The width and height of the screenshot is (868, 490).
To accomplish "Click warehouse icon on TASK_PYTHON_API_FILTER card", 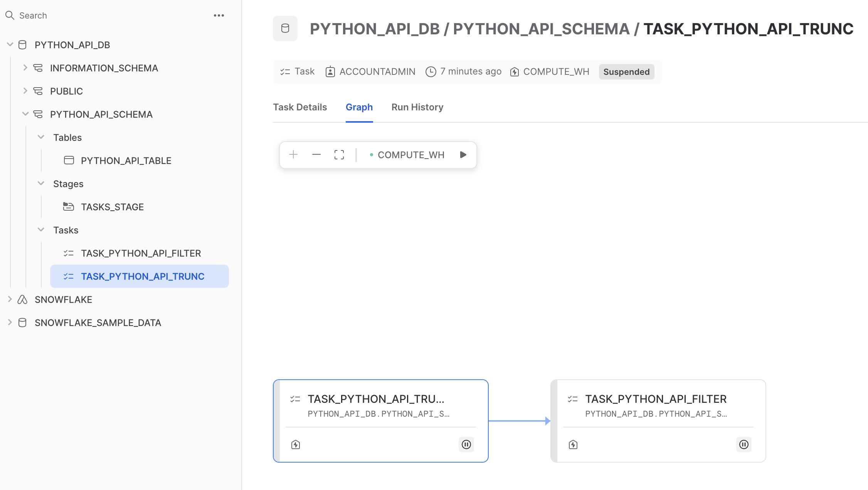I will tap(573, 444).
